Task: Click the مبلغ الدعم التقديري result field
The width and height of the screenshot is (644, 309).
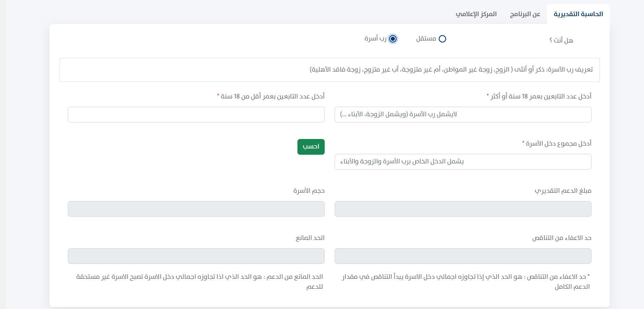Action: tap(463, 209)
